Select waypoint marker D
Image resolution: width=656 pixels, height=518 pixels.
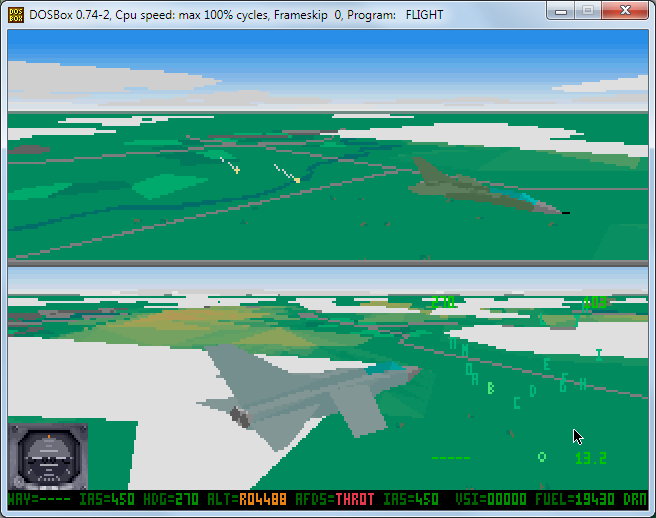coord(533,391)
